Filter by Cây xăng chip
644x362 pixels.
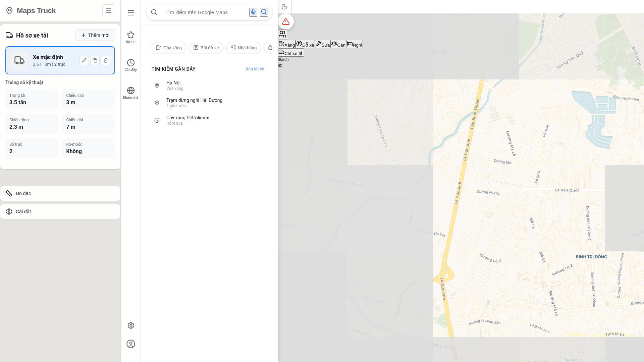(169, 48)
